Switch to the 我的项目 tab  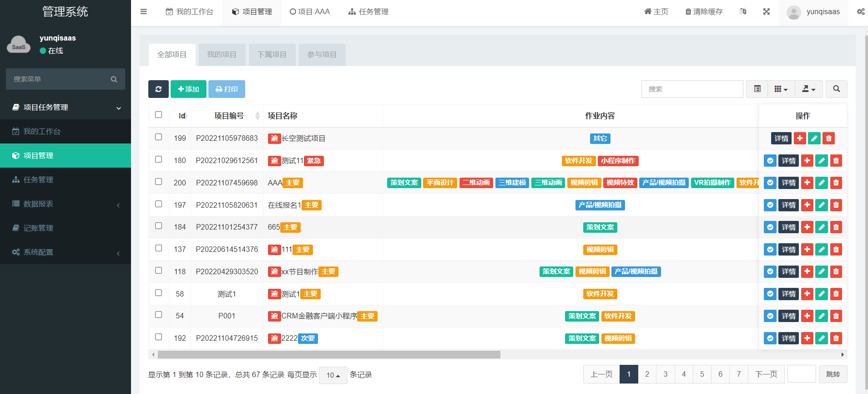[x=222, y=55]
